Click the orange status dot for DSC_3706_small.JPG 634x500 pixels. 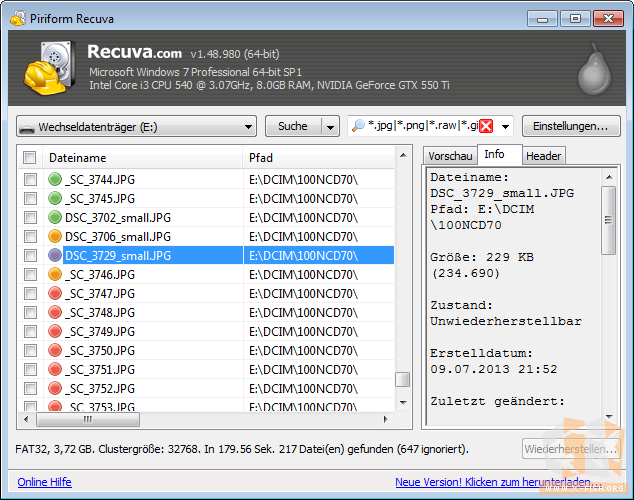click(56, 237)
